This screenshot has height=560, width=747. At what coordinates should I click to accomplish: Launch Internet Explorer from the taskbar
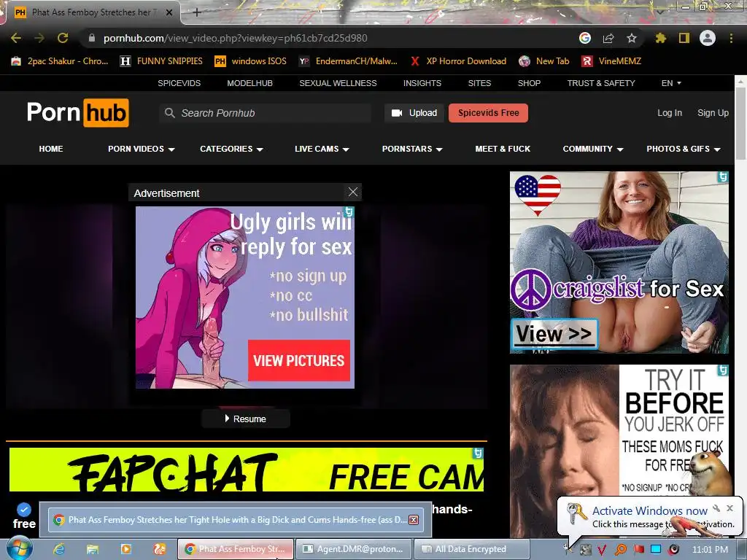[59, 549]
